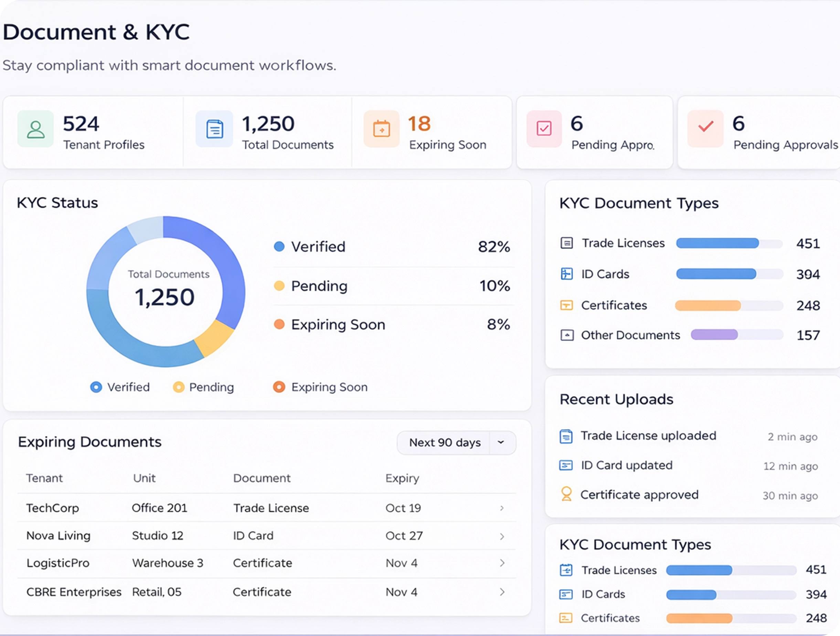Expand the TechCorp Trade License row
This screenshot has width=840, height=636.
coord(502,508)
